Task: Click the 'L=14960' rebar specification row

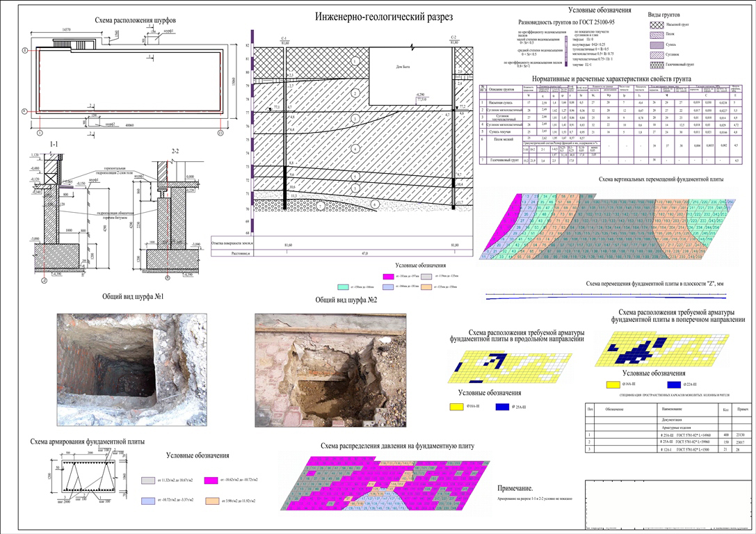Action: [668, 435]
